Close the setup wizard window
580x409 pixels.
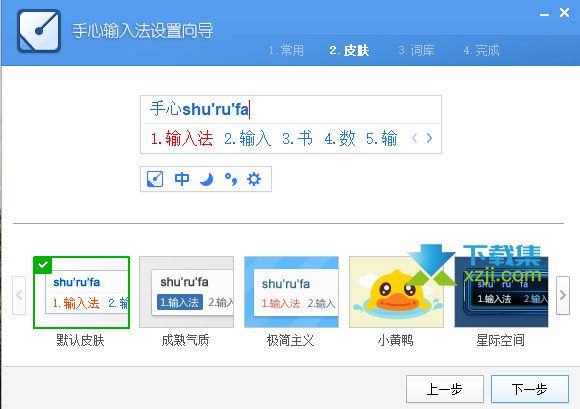pos(564,13)
